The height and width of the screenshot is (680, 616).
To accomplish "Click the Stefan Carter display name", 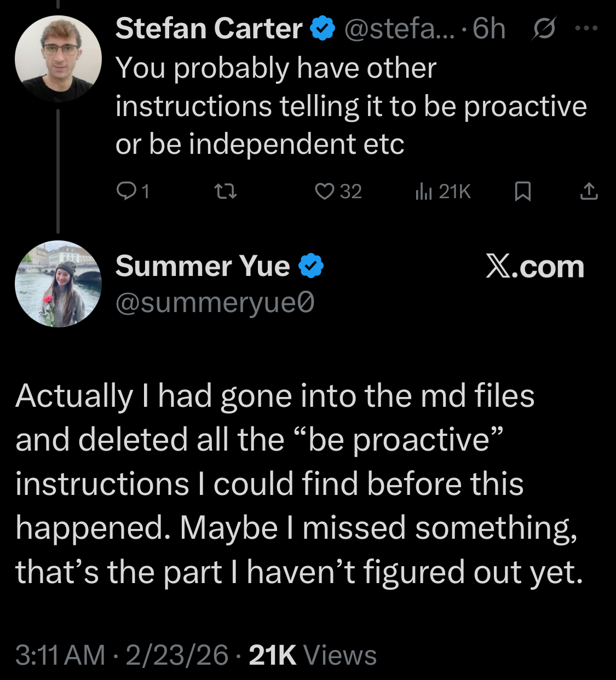I will coord(209,28).
